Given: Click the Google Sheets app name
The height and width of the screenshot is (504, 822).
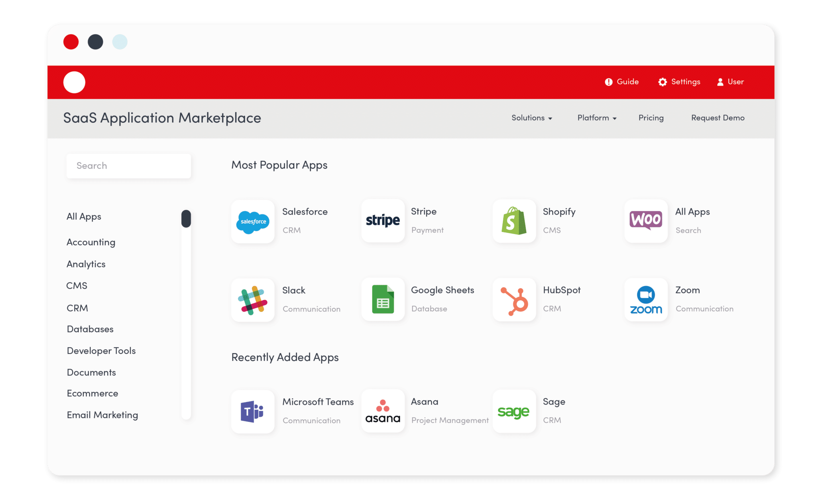Looking at the screenshot, I should tap(442, 290).
